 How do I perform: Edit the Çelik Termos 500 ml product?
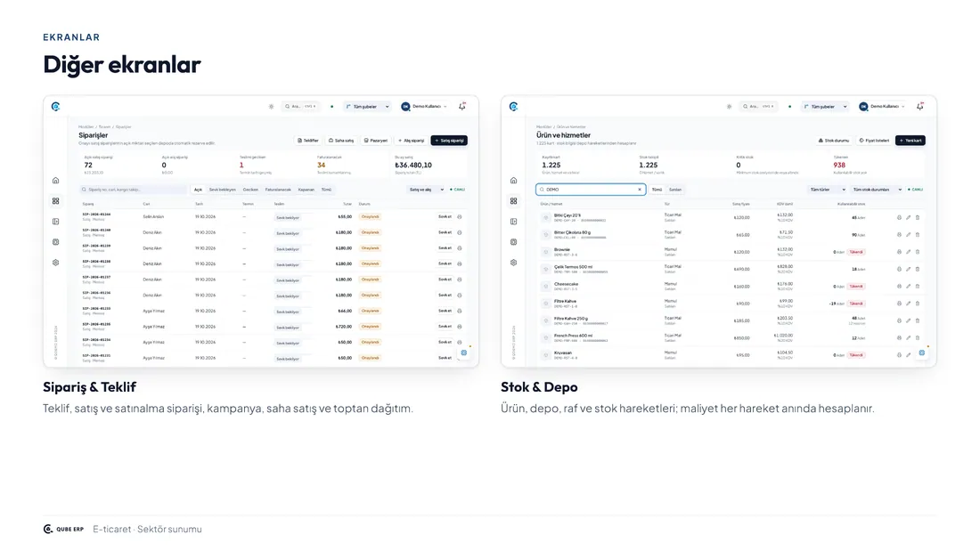[909, 269]
